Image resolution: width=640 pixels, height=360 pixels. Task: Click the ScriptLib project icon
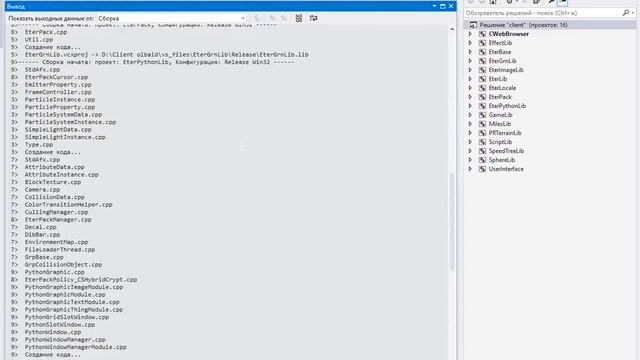[482, 142]
